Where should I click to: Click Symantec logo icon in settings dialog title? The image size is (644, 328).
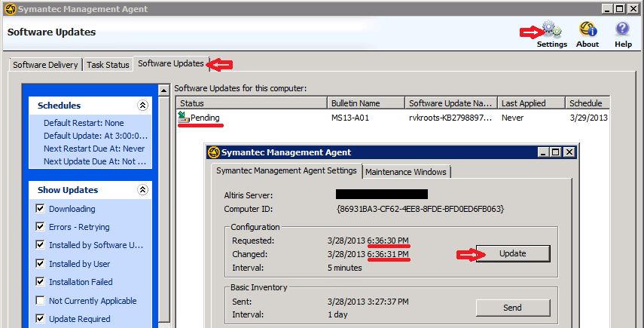[x=214, y=152]
